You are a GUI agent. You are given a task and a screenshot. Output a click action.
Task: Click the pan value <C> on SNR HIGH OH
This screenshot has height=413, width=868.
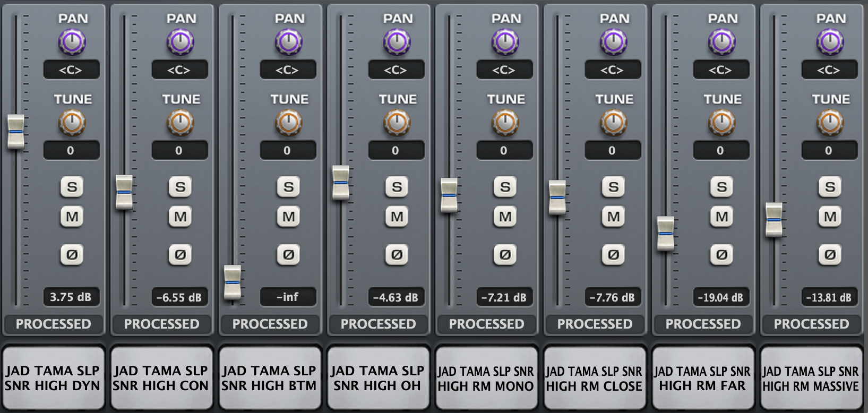coord(396,70)
